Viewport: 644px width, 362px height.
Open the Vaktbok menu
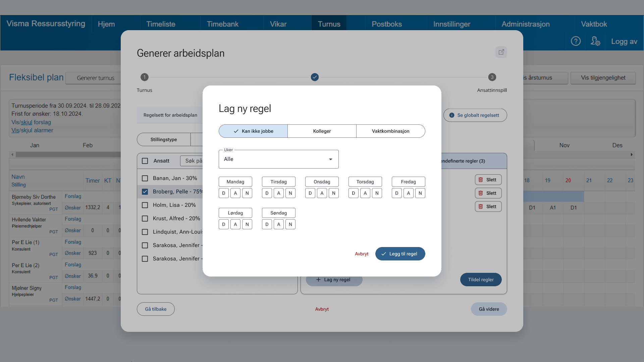coord(594,24)
